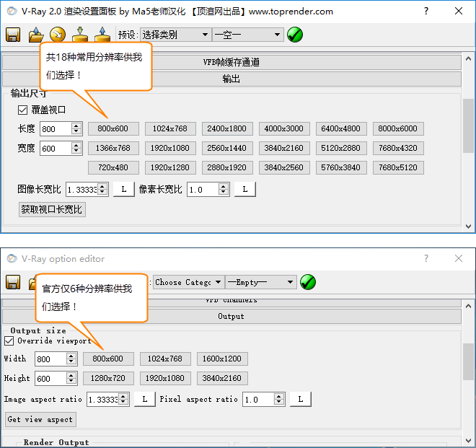Lock 图像长宽比 with L button
The image size is (476, 448).
[x=124, y=189]
